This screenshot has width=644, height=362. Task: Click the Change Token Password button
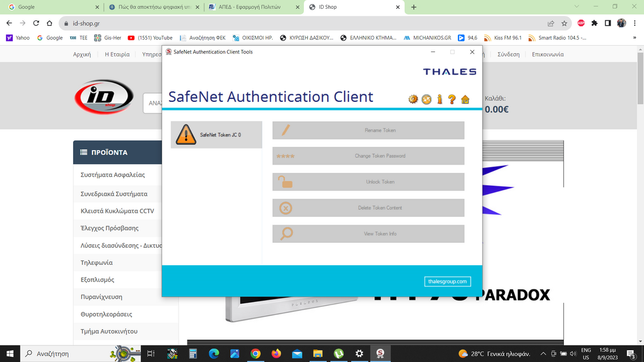(x=368, y=156)
